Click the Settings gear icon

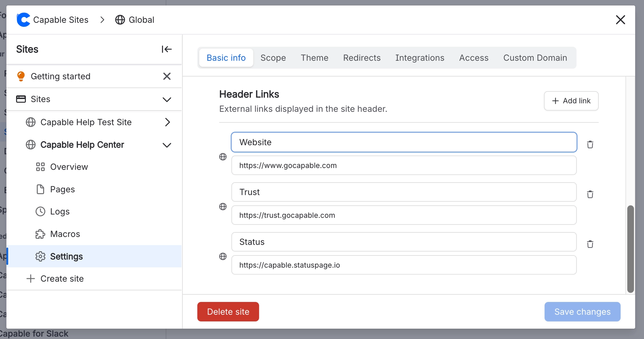(x=40, y=256)
